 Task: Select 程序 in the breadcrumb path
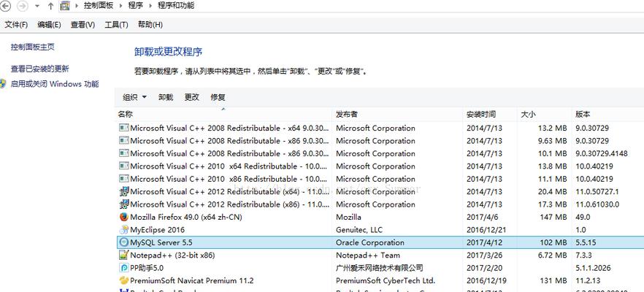[135, 6]
